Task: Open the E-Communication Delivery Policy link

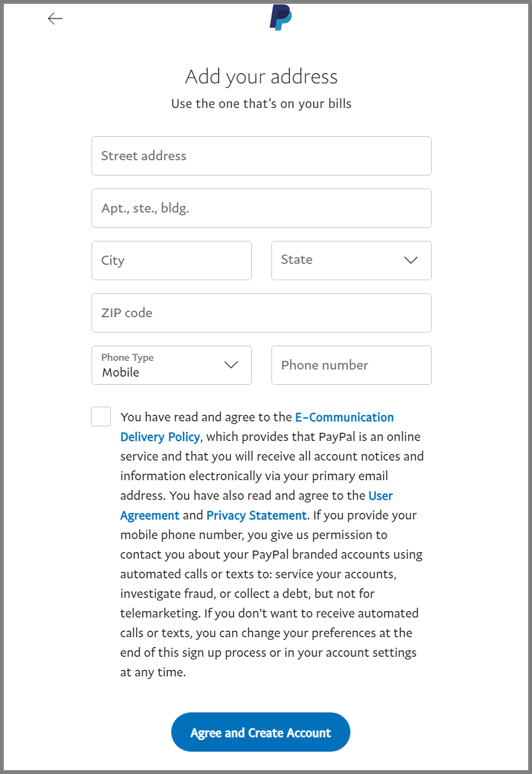Action: click(344, 418)
